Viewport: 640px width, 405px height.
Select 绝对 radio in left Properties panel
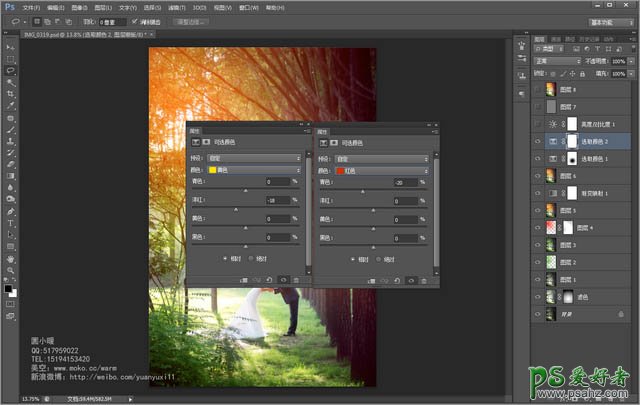(x=251, y=258)
